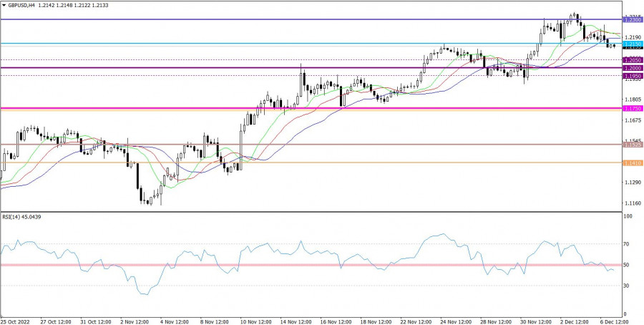Click the 22 Nov 12:00 time label
This screenshot has width=644, height=325.
[x=414, y=320]
